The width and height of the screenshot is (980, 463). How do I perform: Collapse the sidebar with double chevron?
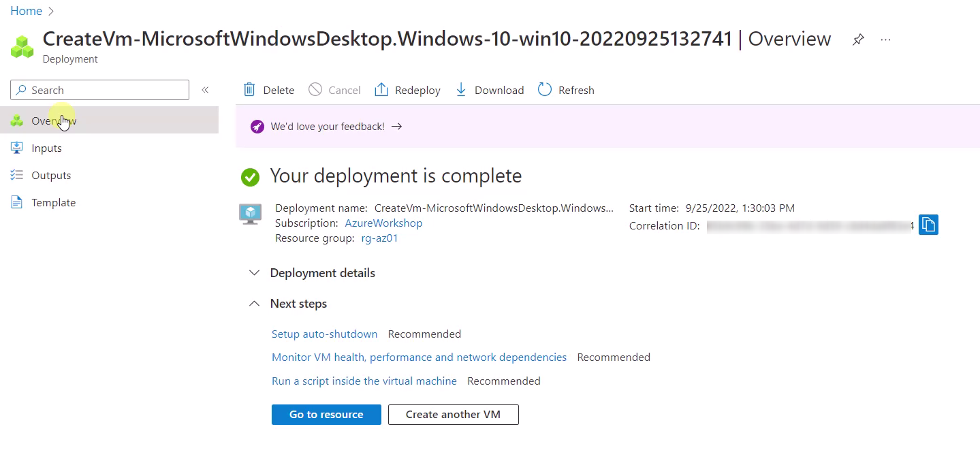(205, 90)
